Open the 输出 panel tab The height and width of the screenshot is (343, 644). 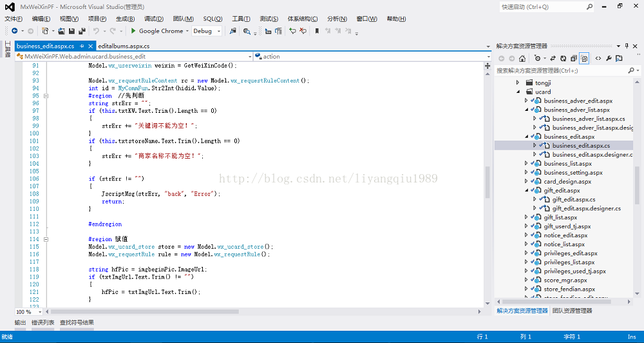click(20, 322)
